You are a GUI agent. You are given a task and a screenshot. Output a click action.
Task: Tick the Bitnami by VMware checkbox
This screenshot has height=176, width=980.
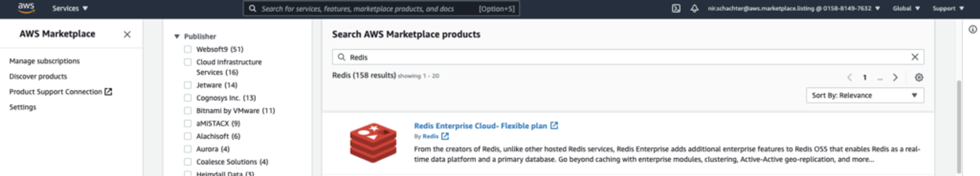point(188,111)
